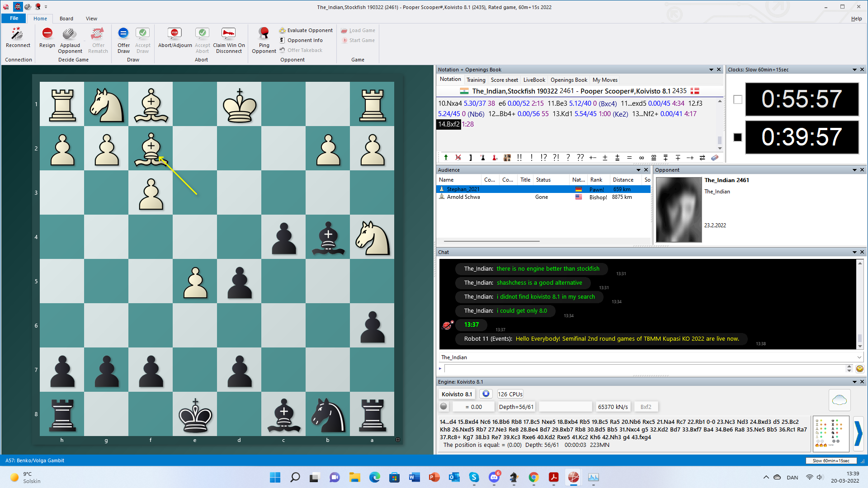
Task: Click Claim Win On Disconnect icon
Action: click(x=229, y=33)
